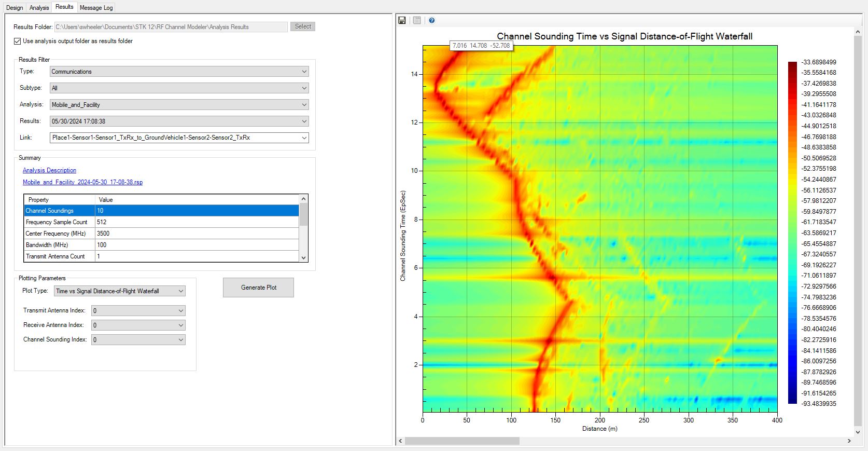Image resolution: width=868 pixels, height=451 pixels.
Task: Click the grayed-out document icon in plot toolbar
Action: [x=417, y=20]
